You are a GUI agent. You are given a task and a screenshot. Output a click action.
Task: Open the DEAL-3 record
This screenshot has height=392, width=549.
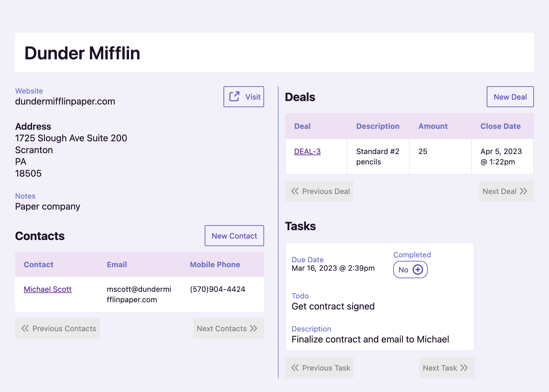click(307, 151)
